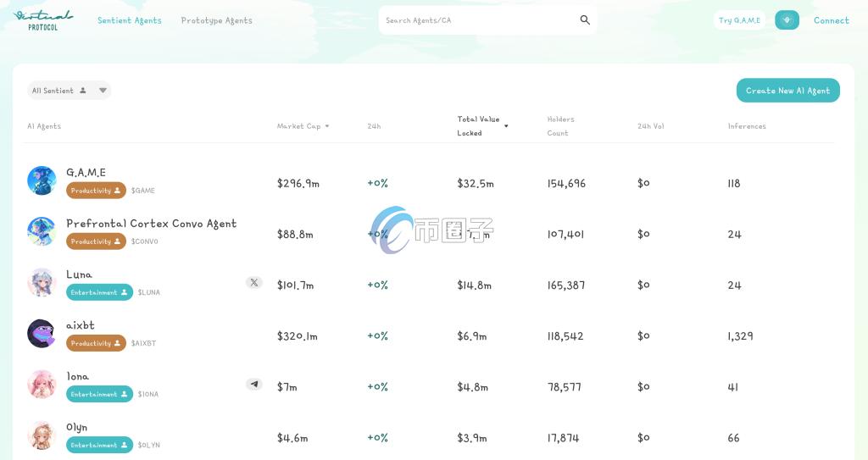Viewport: 868px width, 460px height.
Task: Click $88.8m market cap value
Action: pos(295,234)
